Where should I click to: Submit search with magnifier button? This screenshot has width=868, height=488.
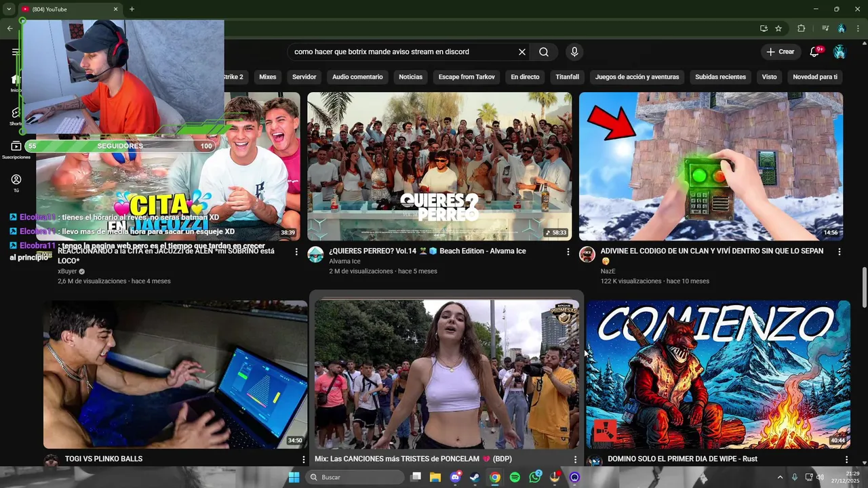544,52
